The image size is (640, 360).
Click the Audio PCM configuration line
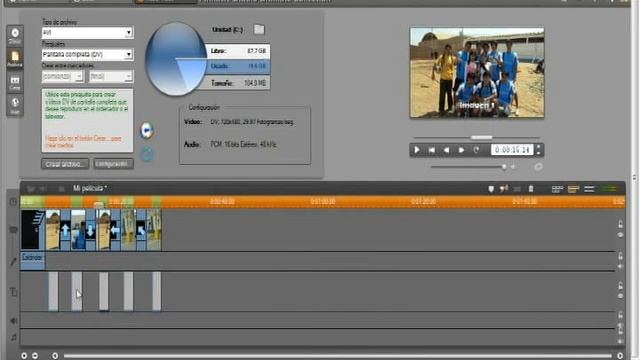click(x=230, y=144)
